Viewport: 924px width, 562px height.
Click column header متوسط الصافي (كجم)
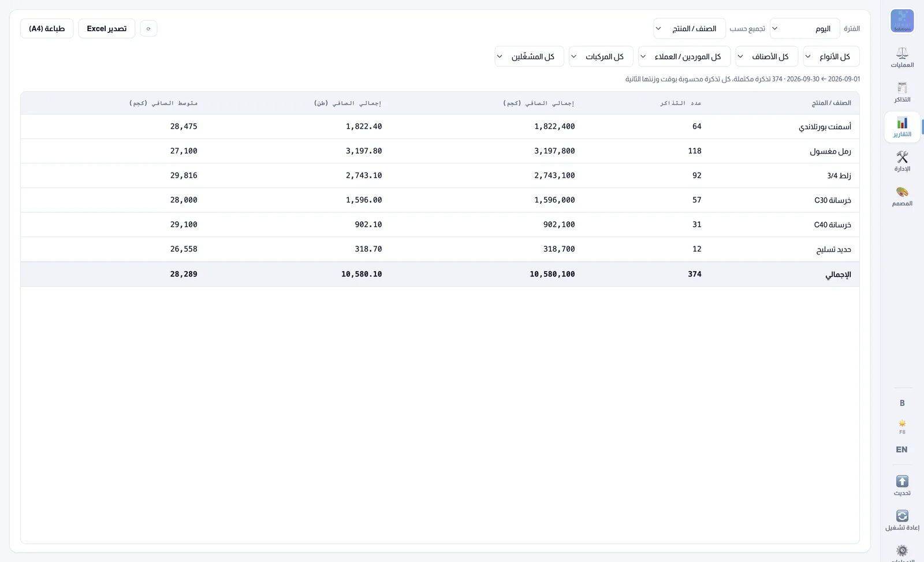click(163, 103)
